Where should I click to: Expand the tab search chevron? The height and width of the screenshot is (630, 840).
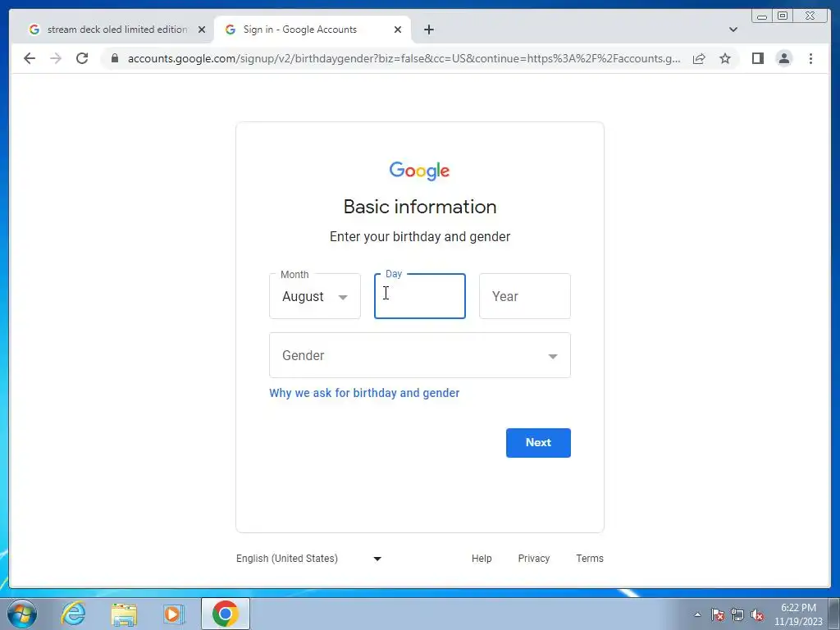tap(733, 30)
